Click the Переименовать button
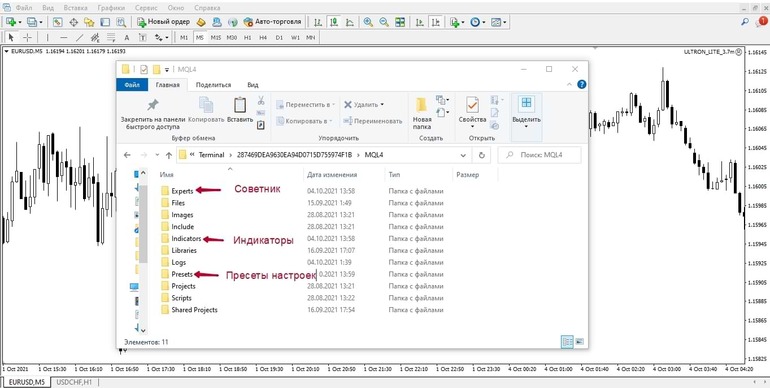This screenshot has height=388, width=770. pyautogui.click(x=372, y=120)
